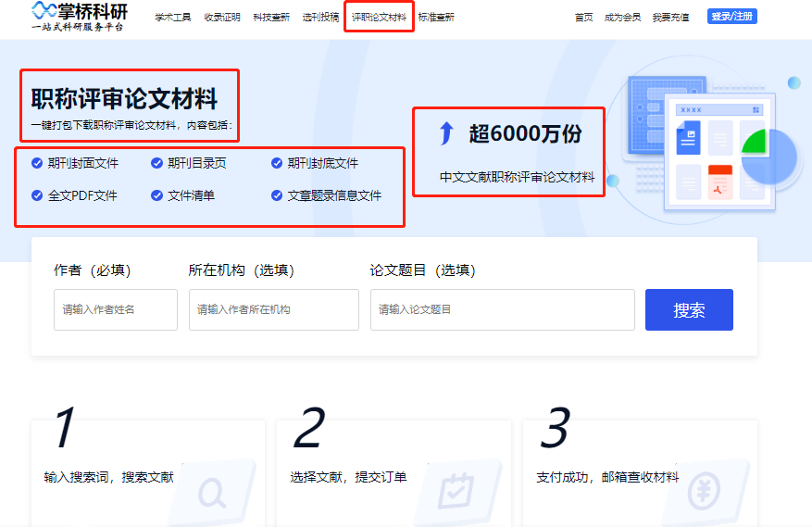The height and width of the screenshot is (527, 812).
Task: Click the checkmark icon beside 文章题录信息文件
Action: pyautogui.click(x=277, y=195)
